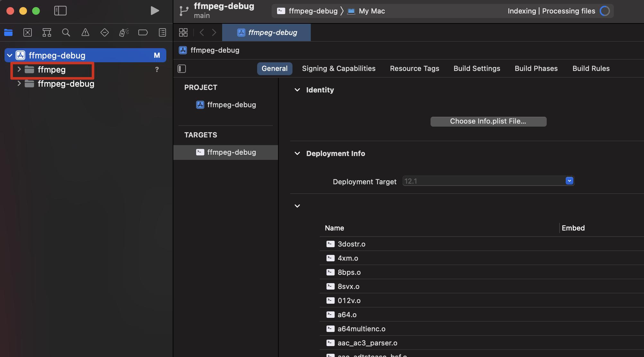The image size is (644, 357).
Task: Click Choose Info.plist File button
Action: pyautogui.click(x=488, y=121)
